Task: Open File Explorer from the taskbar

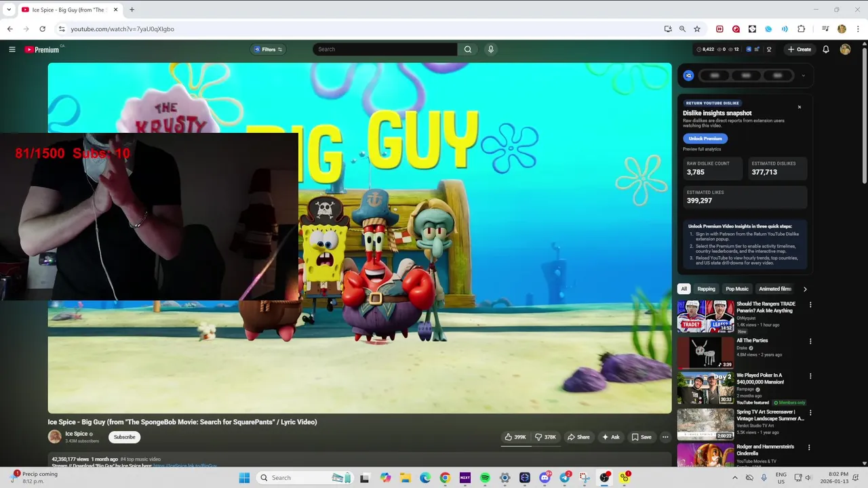Action: (405, 478)
